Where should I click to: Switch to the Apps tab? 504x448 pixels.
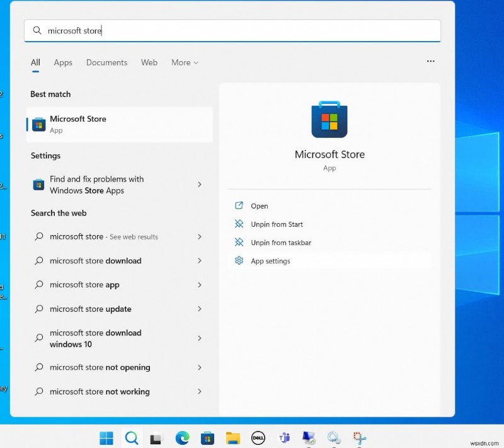coord(62,62)
